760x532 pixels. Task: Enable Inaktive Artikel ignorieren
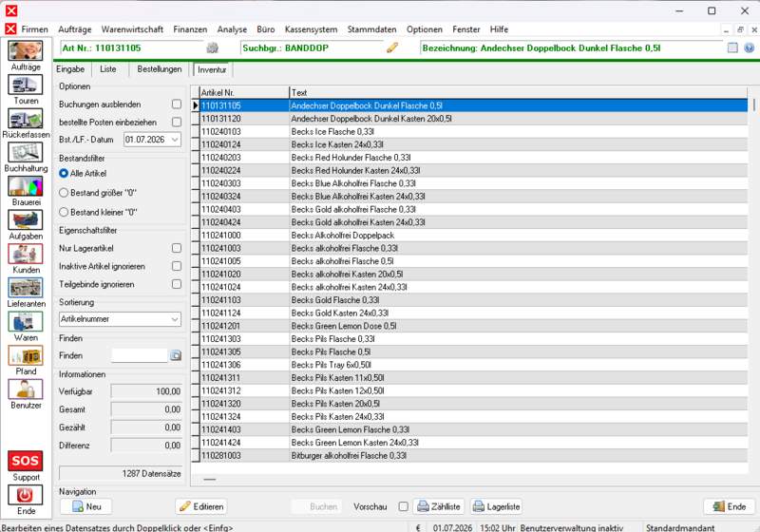pos(177,266)
